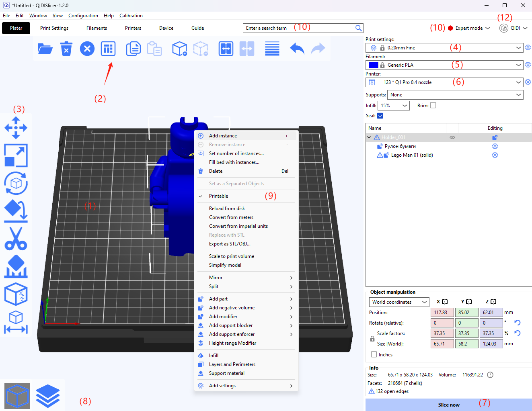
Task: Select the Scale tool
Action: tap(16, 155)
